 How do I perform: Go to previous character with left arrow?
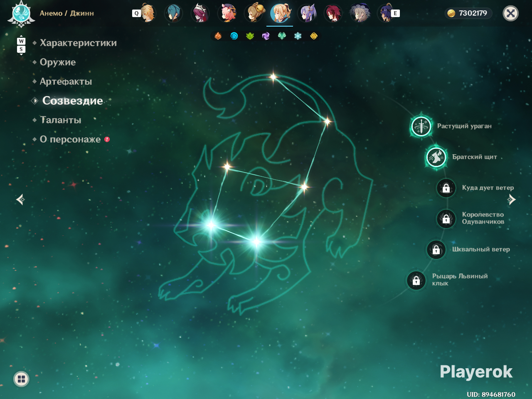pyautogui.click(x=20, y=199)
